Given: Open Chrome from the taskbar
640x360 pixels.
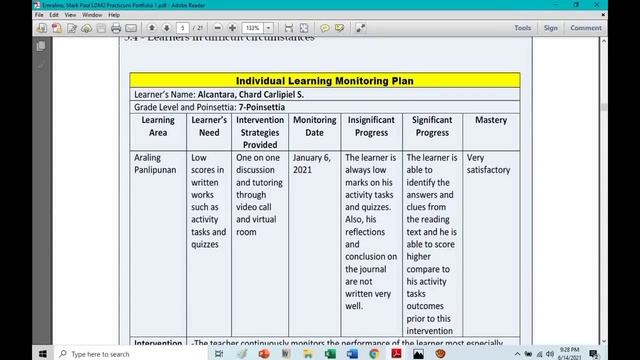Looking at the screenshot, I should pyautogui.click(x=374, y=354).
